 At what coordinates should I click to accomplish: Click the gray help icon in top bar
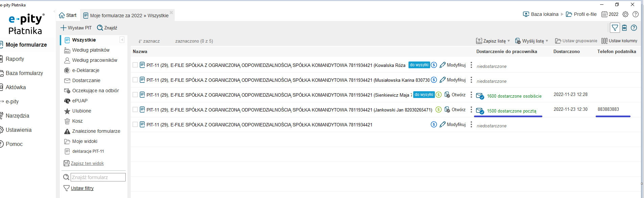(636, 14)
